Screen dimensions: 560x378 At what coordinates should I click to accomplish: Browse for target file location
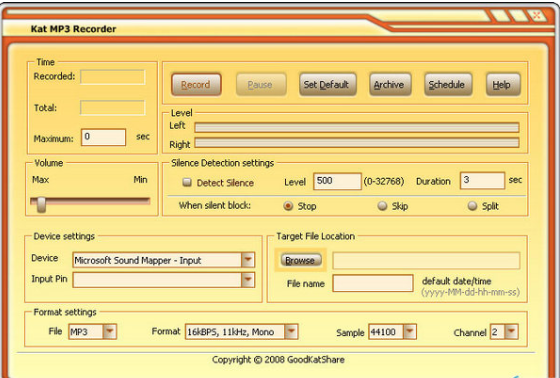(301, 260)
